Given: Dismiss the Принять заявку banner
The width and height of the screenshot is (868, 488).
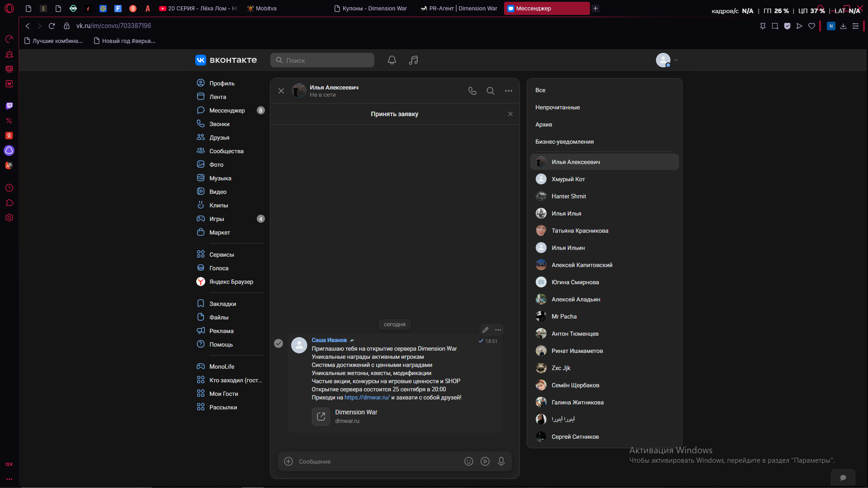Looking at the screenshot, I should click(510, 114).
